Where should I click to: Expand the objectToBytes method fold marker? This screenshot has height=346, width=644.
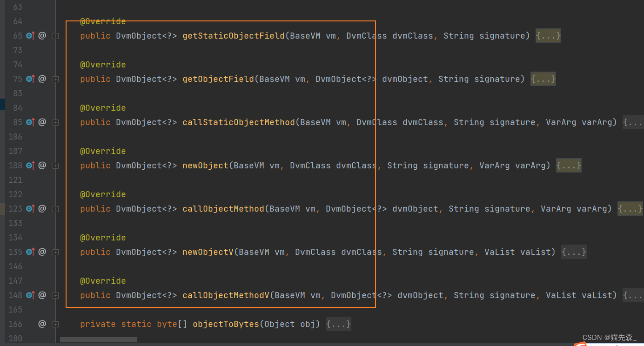click(x=55, y=324)
